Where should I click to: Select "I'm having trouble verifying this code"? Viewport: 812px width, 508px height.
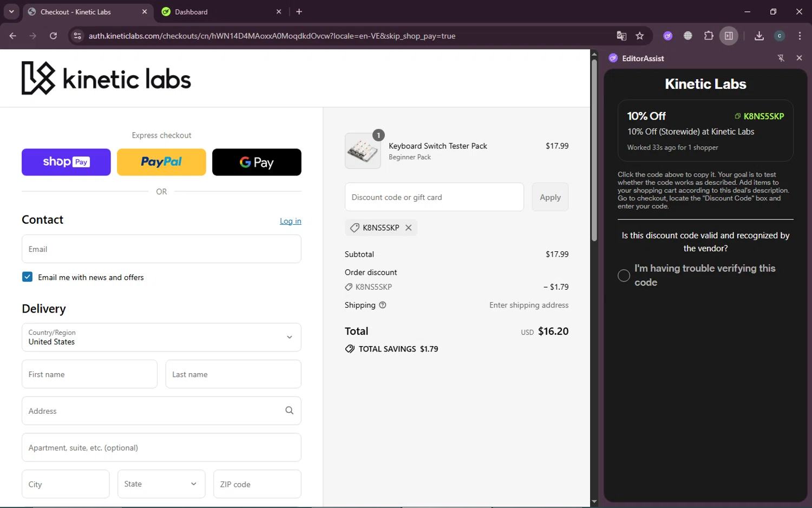click(x=624, y=275)
